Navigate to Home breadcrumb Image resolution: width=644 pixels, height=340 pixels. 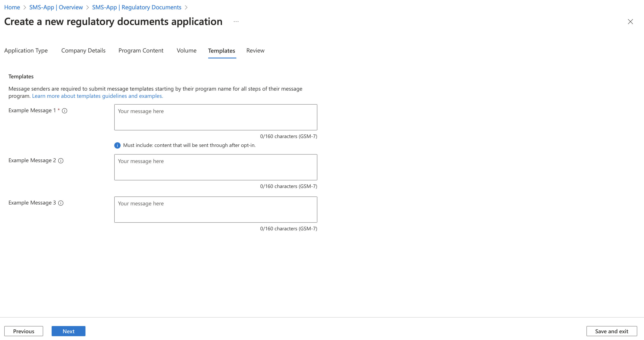click(12, 7)
